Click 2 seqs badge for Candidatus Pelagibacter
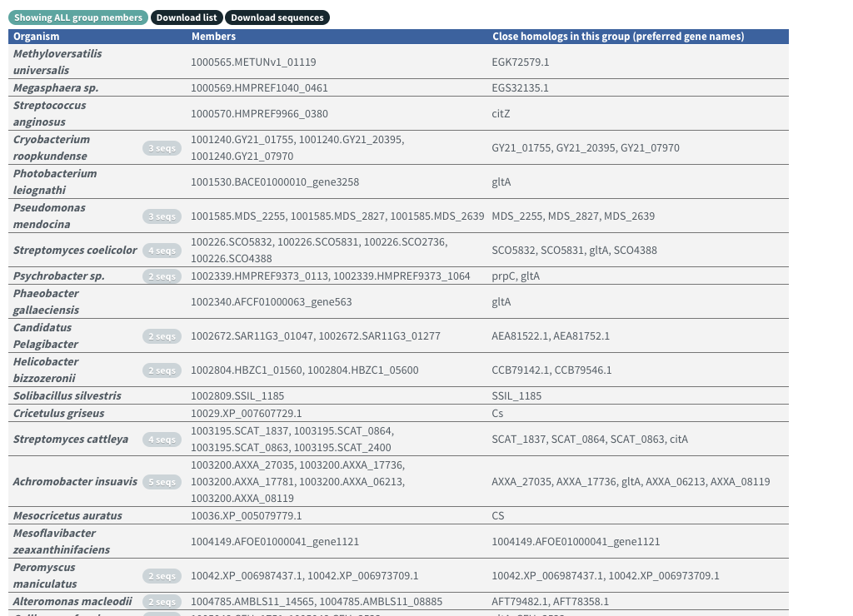 coord(162,336)
